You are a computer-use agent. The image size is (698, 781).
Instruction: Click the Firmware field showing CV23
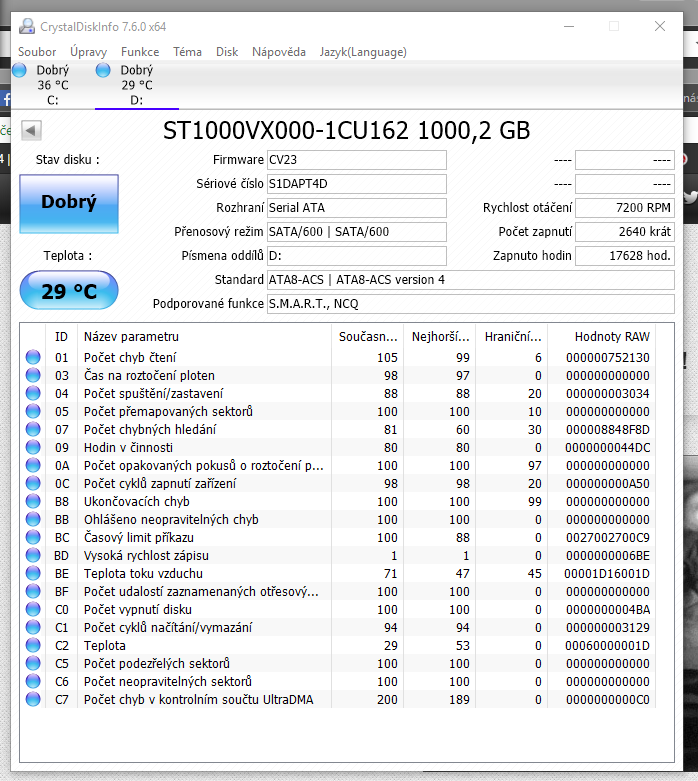pyautogui.click(x=356, y=160)
